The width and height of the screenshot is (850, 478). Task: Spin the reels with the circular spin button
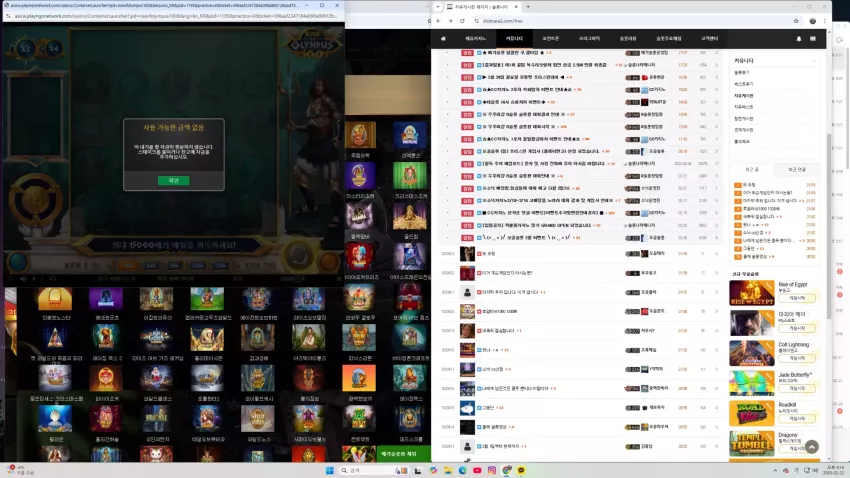[x=299, y=255]
